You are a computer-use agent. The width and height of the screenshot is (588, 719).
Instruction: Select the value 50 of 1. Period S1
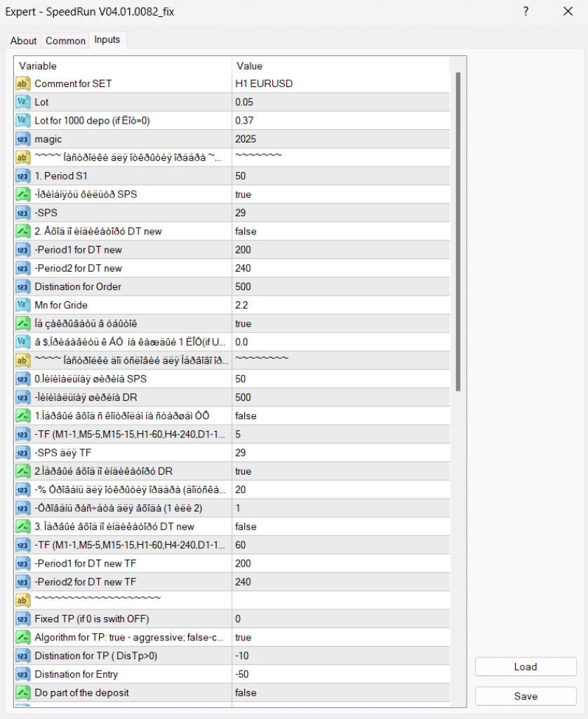341,176
